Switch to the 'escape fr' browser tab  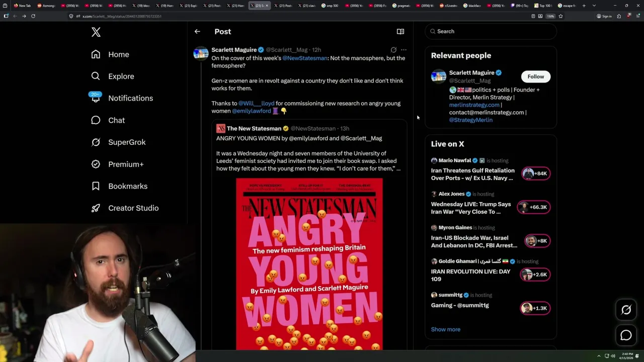[566, 6]
